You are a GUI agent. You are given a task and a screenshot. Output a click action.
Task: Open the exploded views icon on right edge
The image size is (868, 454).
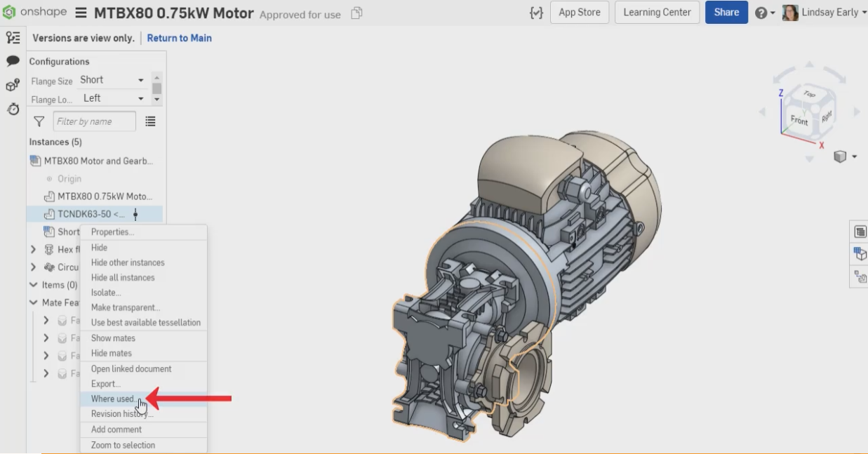(860, 277)
